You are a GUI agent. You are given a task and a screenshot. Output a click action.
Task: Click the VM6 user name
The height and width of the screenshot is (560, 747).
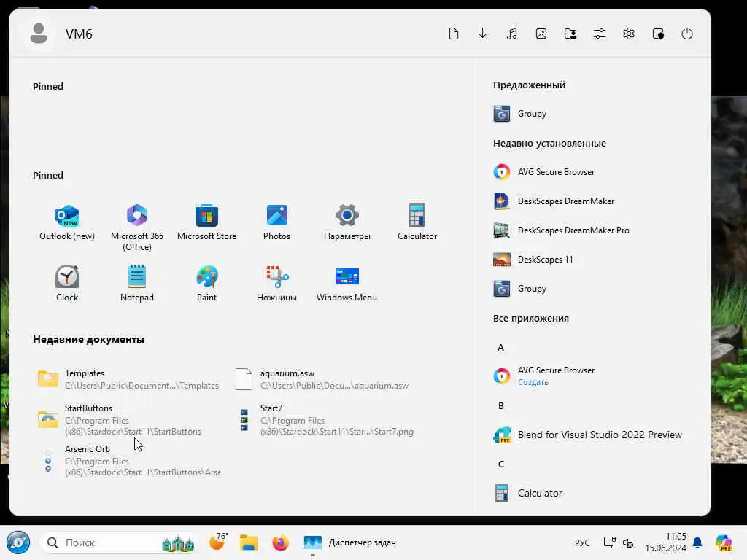79,34
